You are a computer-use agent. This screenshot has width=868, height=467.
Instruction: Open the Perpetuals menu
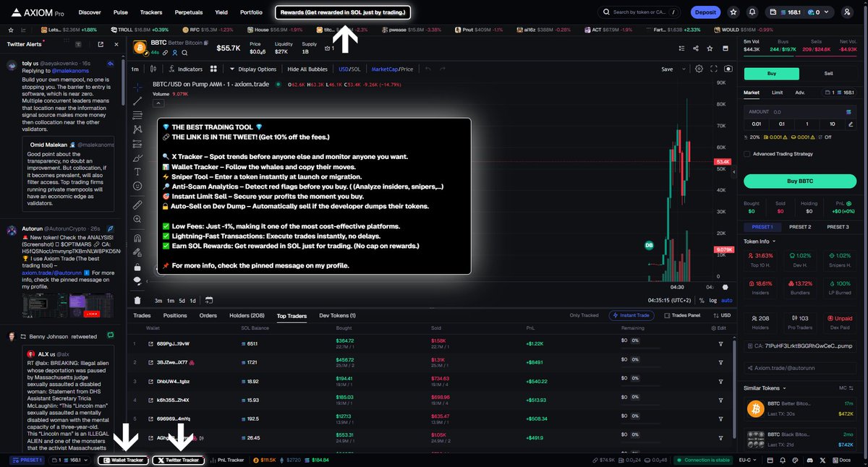[x=188, y=12]
